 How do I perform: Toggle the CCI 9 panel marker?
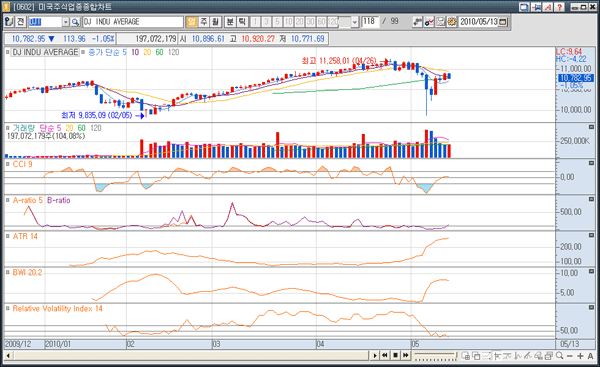pos(7,164)
